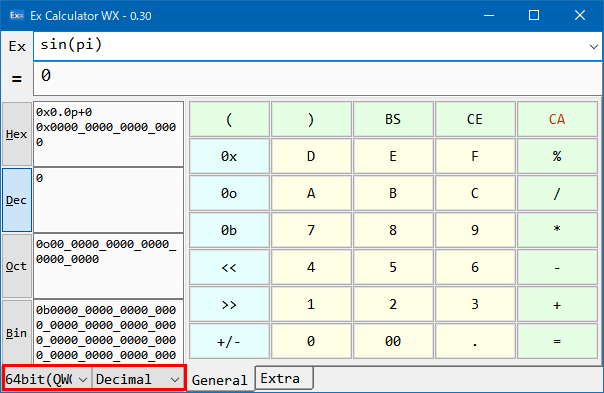This screenshot has height=393, width=604.
Task: Select the Hex output mode toggle
Action: tap(17, 134)
